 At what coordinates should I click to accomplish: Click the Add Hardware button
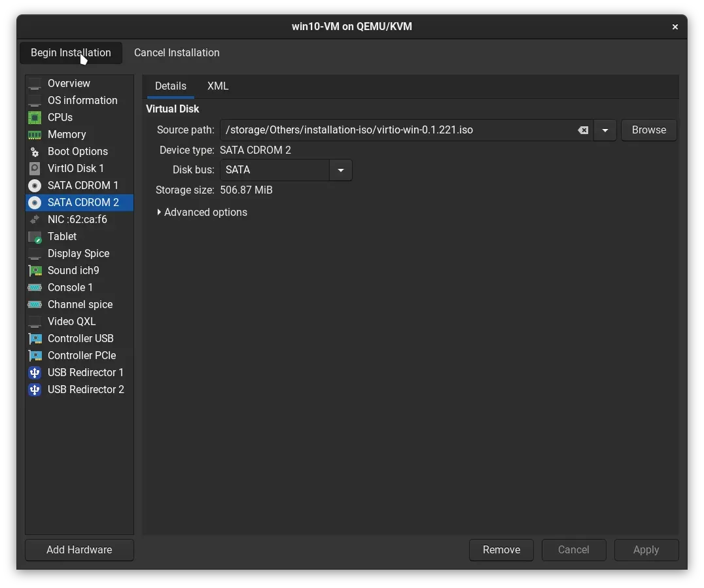pos(79,550)
